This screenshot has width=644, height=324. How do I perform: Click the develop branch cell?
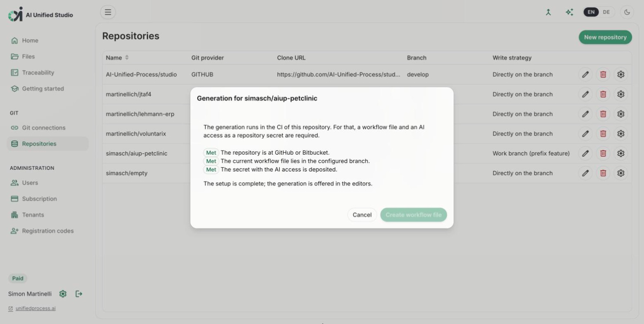[418, 75]
